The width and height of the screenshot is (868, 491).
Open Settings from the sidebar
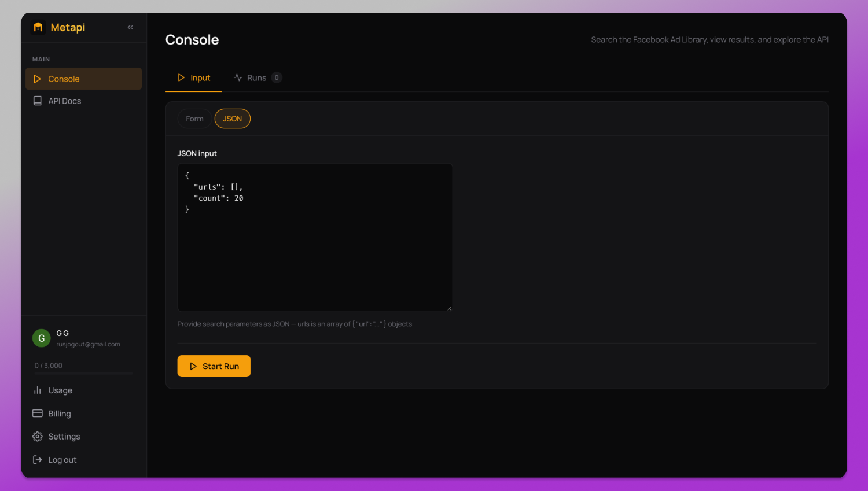(83, 437)
